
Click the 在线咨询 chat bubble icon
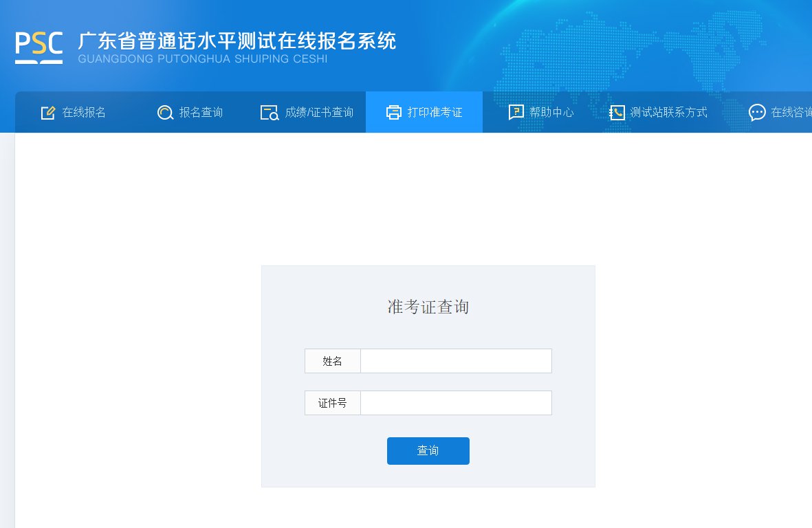tap(757, 112)
